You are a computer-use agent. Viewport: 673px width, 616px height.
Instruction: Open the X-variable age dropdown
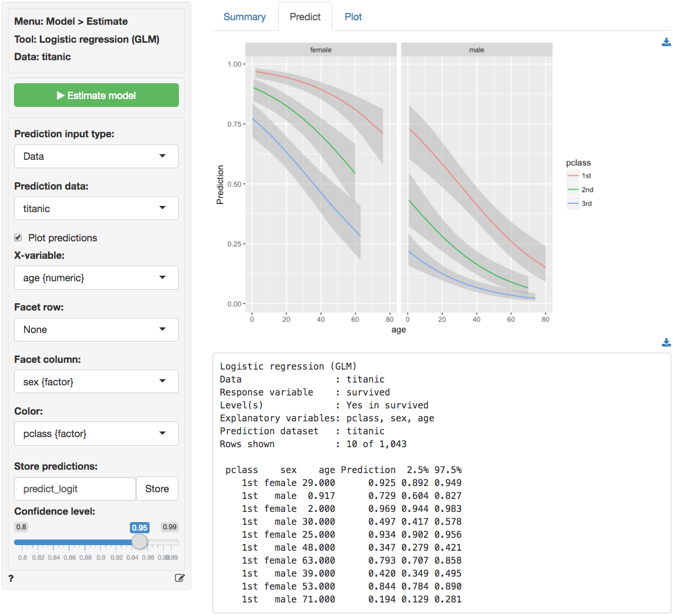96,278
